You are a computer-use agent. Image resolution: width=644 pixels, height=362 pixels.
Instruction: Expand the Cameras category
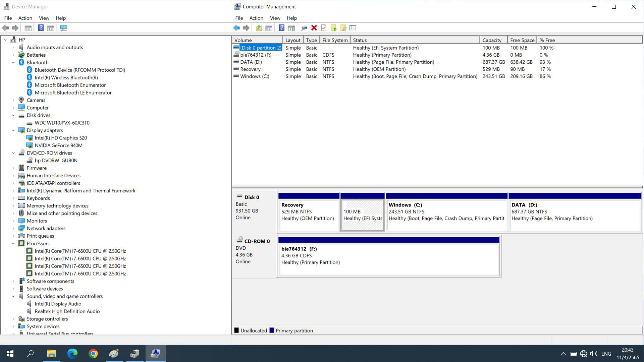(13, 101)
